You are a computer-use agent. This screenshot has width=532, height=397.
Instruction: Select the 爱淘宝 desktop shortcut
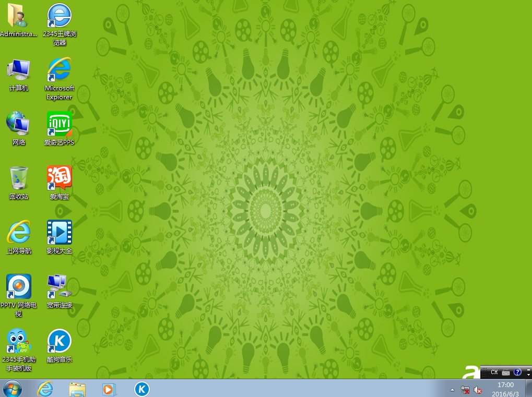point(60,183)
